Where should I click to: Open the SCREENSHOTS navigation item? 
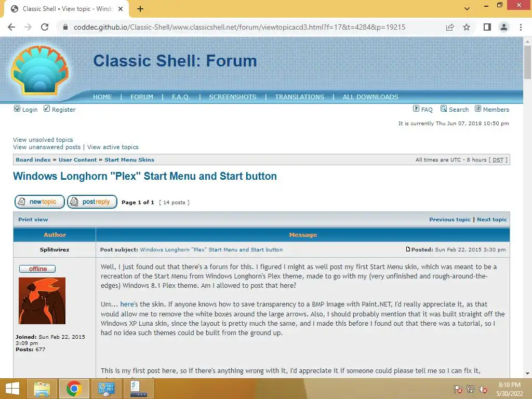point(233,97)
